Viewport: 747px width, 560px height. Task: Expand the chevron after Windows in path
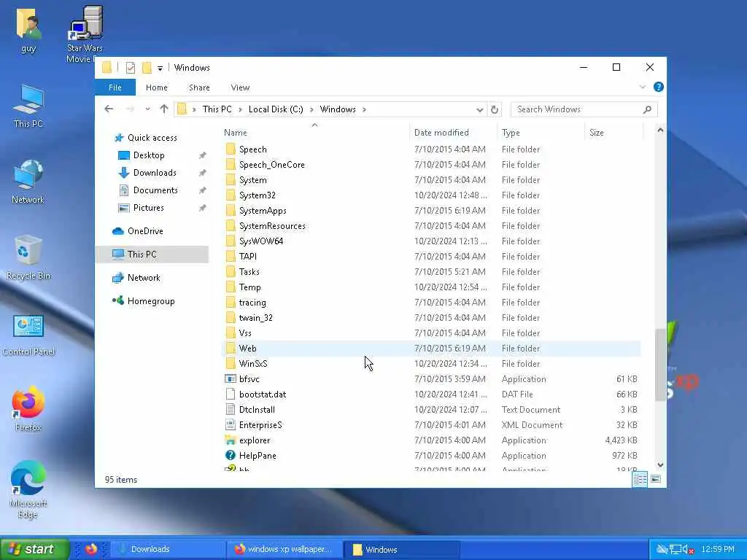click(x=364, y=109)
